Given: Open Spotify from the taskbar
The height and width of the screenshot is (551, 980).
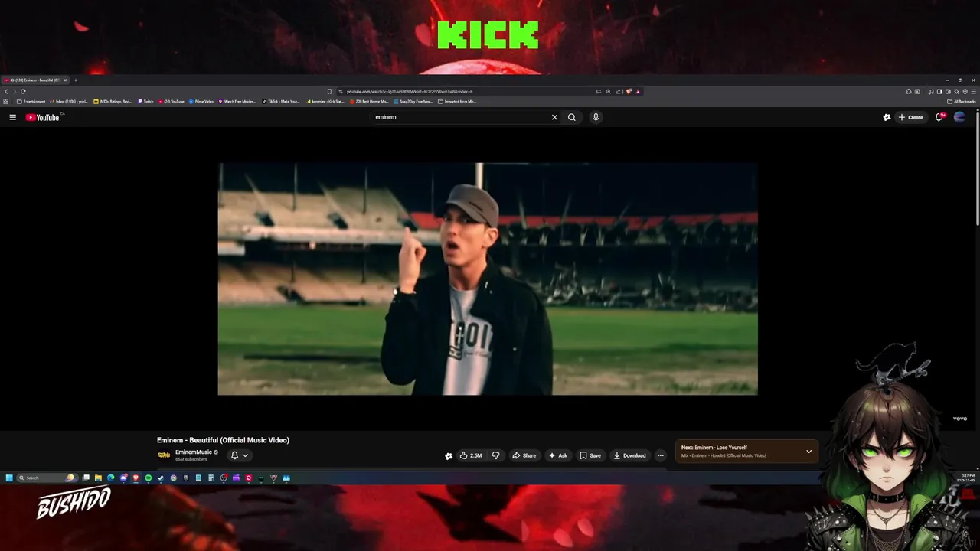Looking at the screenshot, I should 148,478.
